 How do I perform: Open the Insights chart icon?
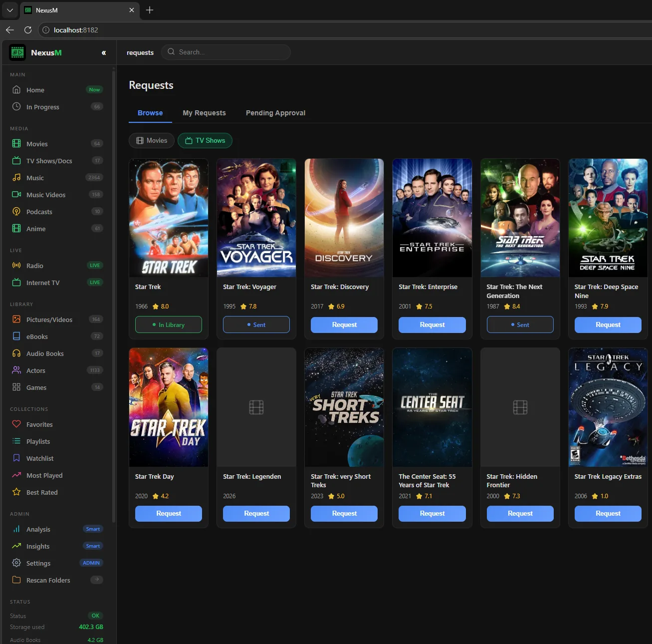tap(16, 546)
